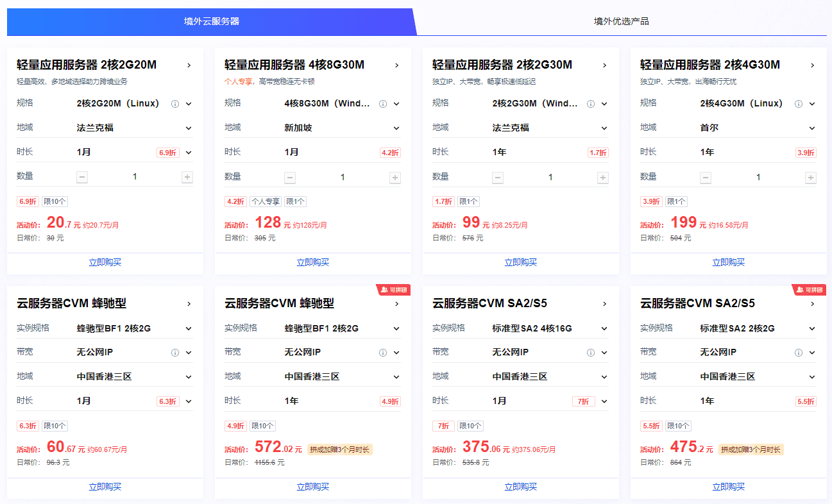Switch to 境外云服务器 tab
This screenshot has width=832, height=504.
pos(212,21)
